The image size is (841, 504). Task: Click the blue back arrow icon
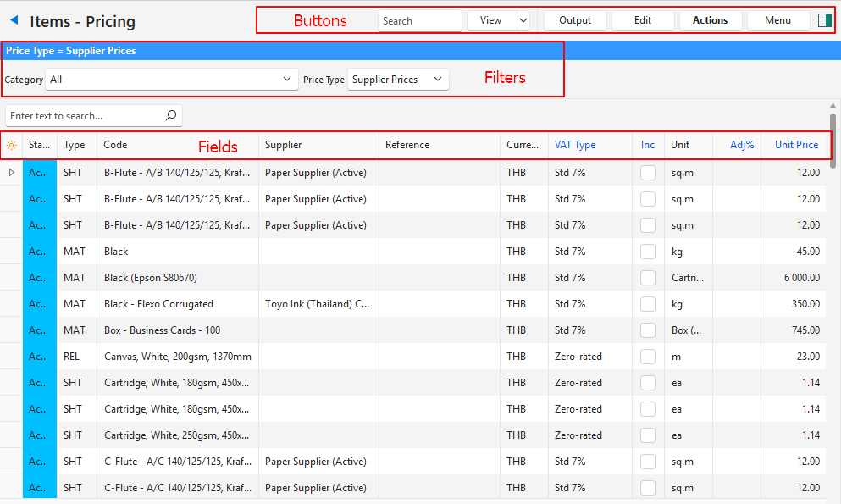click(14, 21)
